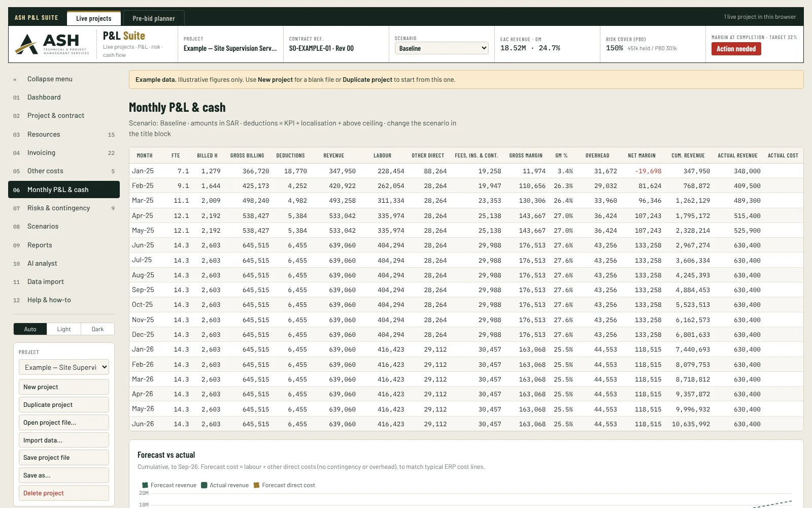Viewport: 812px width, 508px height.
Task: Click the negative net margin -19,698
Action: [x=648, y=171]
